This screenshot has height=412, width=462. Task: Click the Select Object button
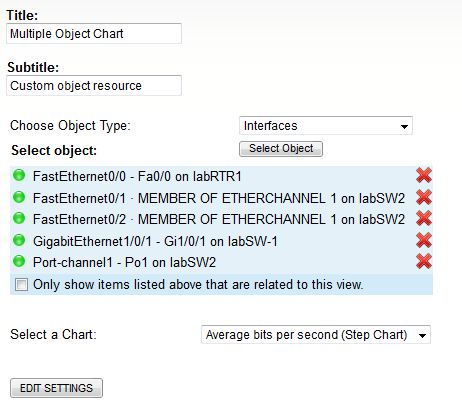point(281,149)
